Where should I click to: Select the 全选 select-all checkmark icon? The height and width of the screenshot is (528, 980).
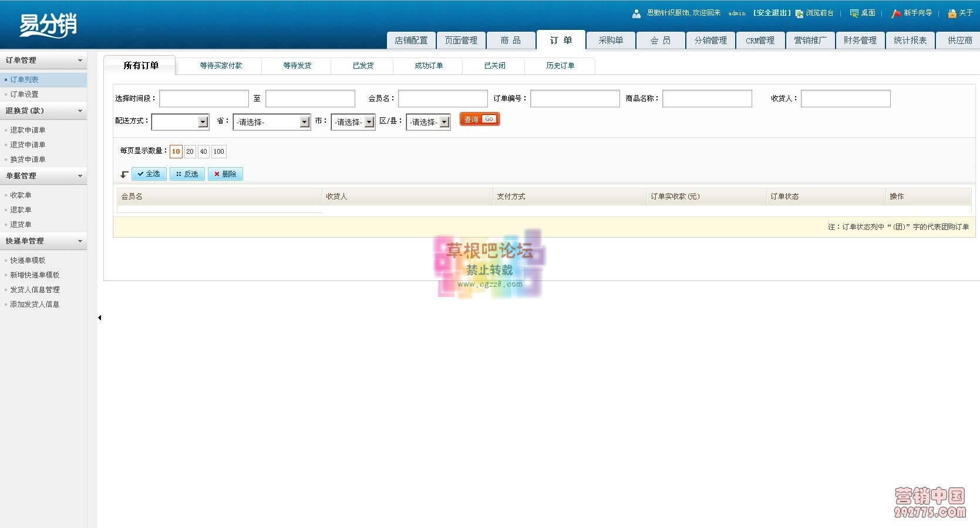[x=149, y=173]
